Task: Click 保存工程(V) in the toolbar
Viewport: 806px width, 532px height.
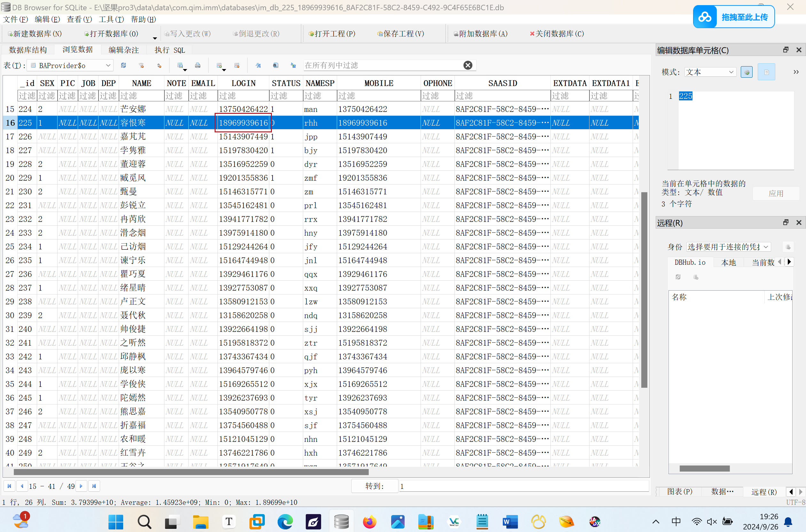Action: (401, 34)
